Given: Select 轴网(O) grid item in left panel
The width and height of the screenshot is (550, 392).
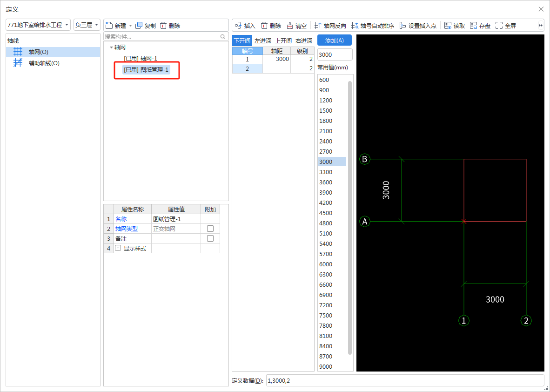Looking at the screenshot, I should [x=53, y=52].
